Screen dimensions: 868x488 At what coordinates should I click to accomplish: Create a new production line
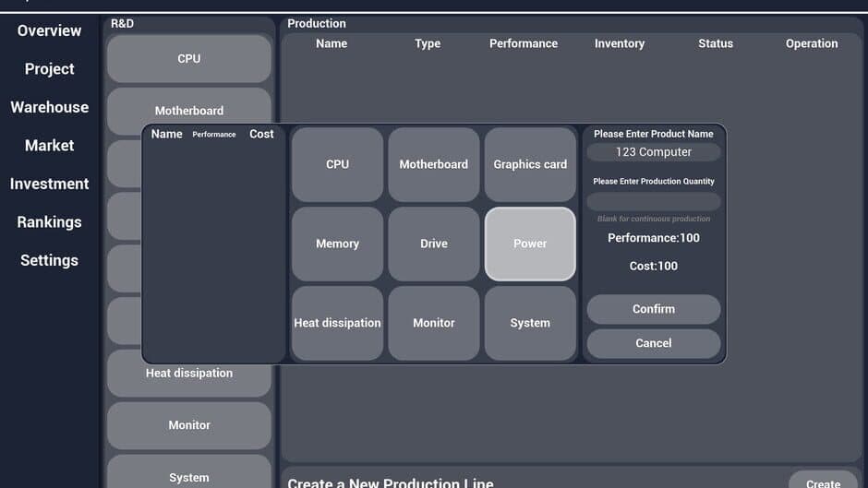tap(823, 482)
